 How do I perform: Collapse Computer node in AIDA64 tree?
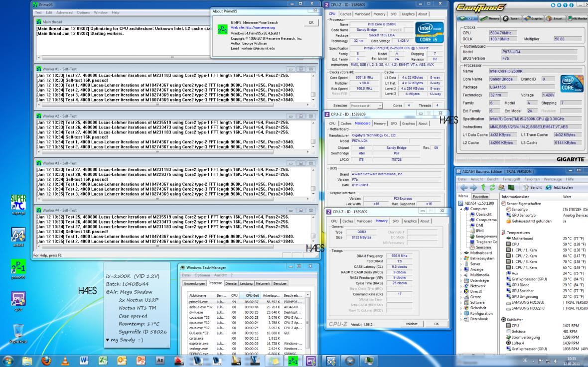(x=461, y=209)
